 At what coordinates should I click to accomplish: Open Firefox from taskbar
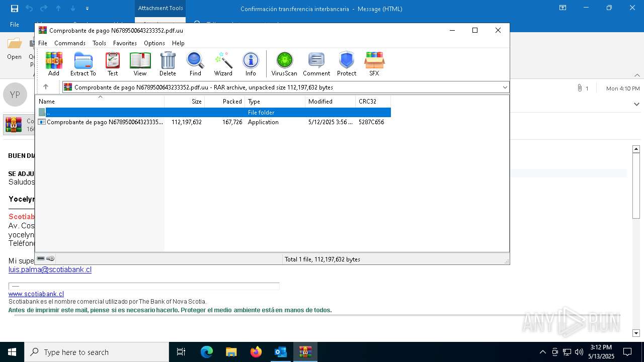pos(256,352)
